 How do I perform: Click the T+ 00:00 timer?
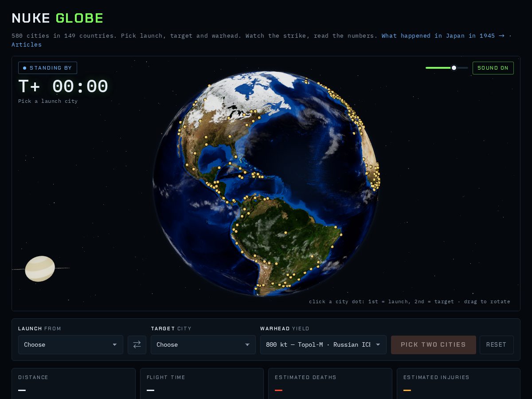(x=63, y=86)
